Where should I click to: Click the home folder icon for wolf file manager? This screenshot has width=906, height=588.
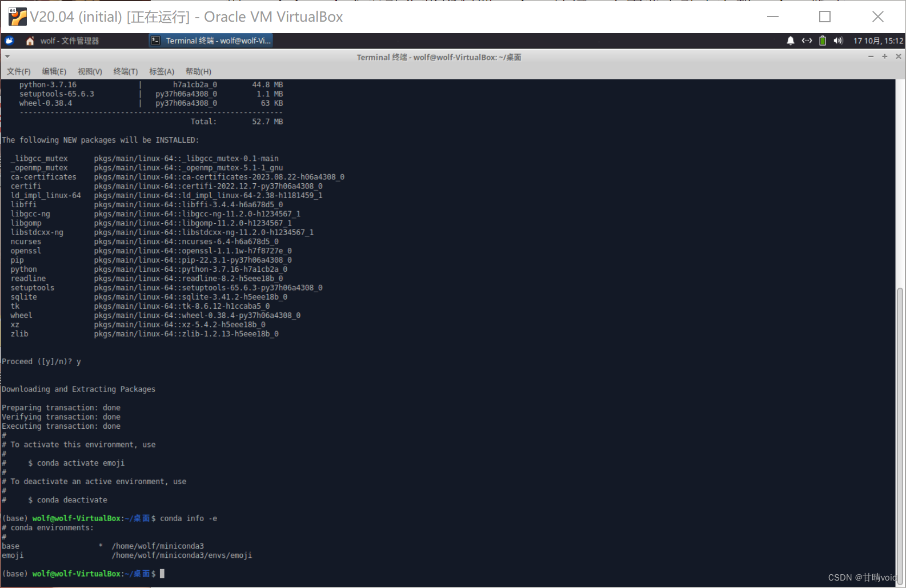coord(30,41)
